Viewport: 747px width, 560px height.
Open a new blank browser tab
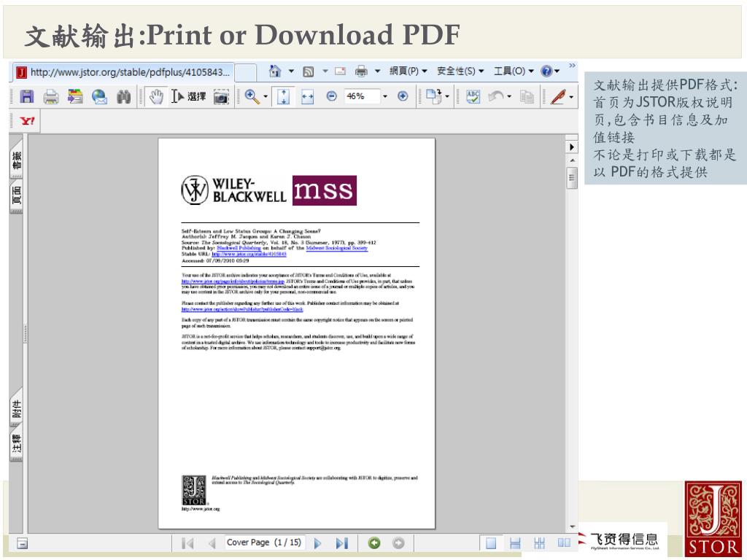click(x=246, y=72)
